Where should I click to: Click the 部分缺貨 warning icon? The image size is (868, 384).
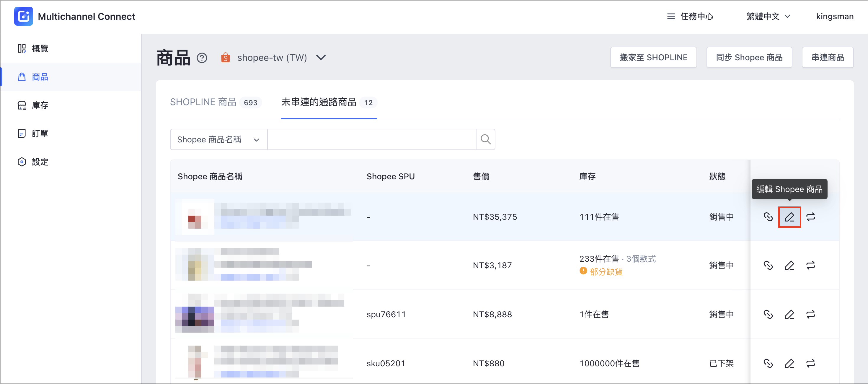583,271
